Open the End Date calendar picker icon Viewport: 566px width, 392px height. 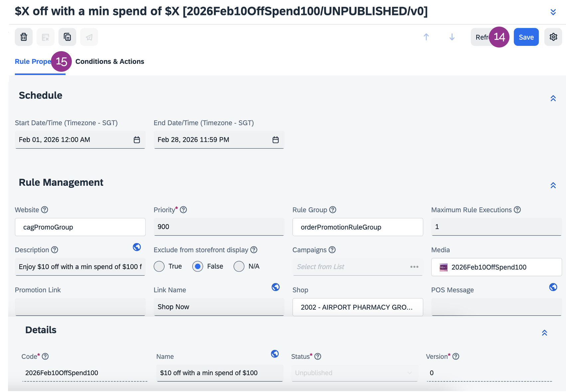[x=275, y=140]
